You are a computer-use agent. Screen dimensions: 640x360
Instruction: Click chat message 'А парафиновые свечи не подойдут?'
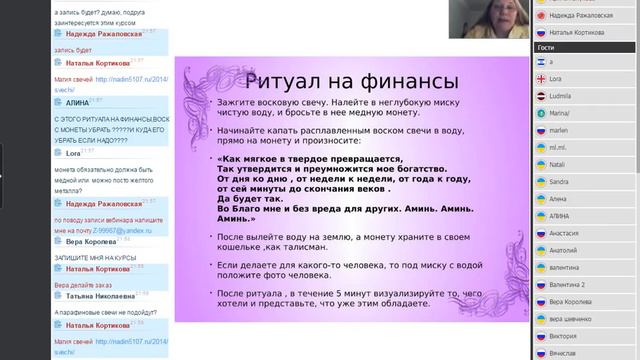click(x=105, y=312)
